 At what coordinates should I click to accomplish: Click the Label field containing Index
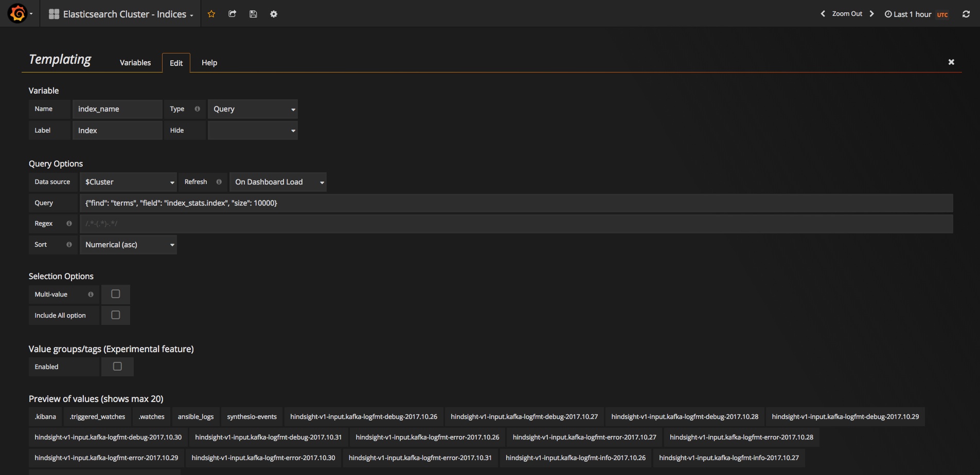[x=117, y=131]
